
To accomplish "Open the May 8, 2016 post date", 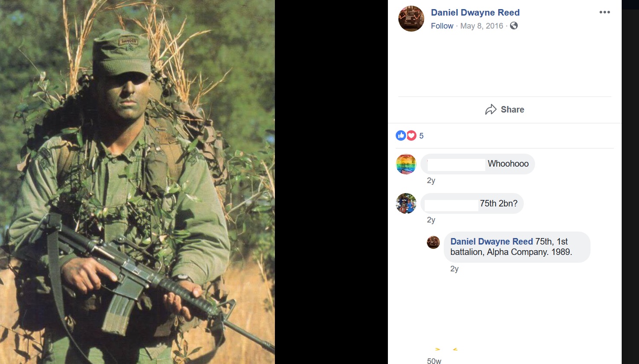I will (x=481, y=26).
